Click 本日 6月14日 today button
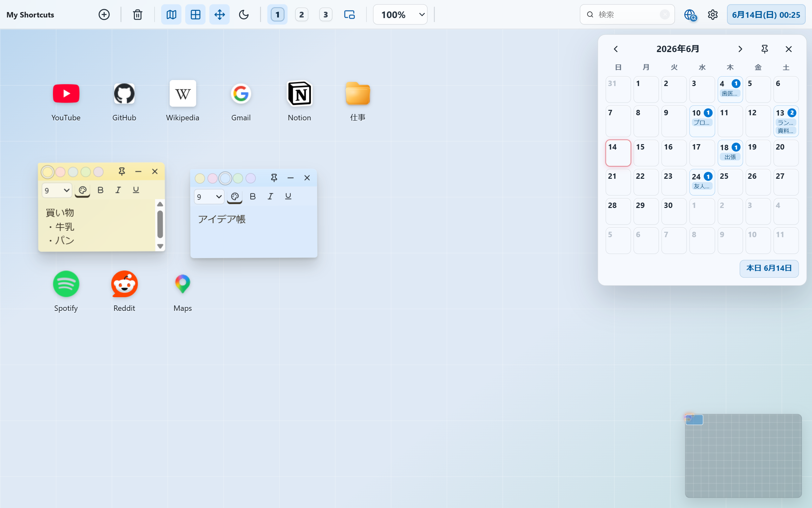 click(769, 269)
